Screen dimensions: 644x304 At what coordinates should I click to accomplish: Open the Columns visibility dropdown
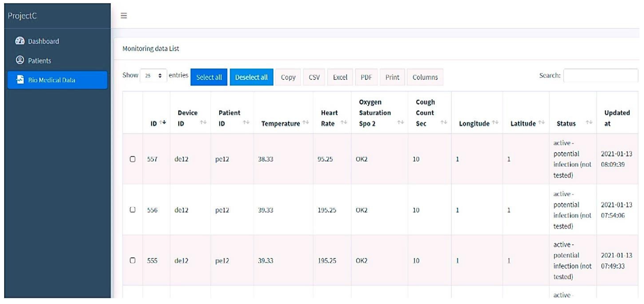[425, 77]
